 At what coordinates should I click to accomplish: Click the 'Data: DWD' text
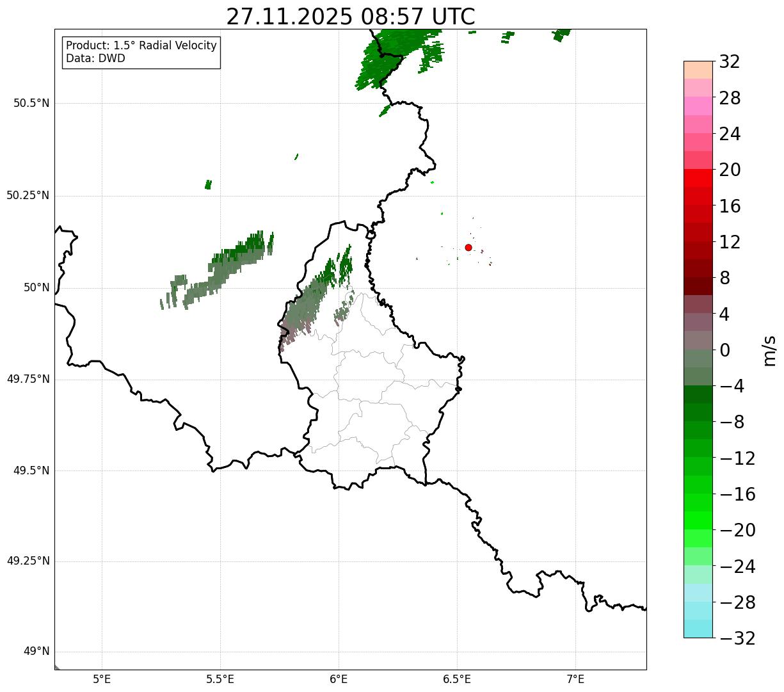click(95, 58)
